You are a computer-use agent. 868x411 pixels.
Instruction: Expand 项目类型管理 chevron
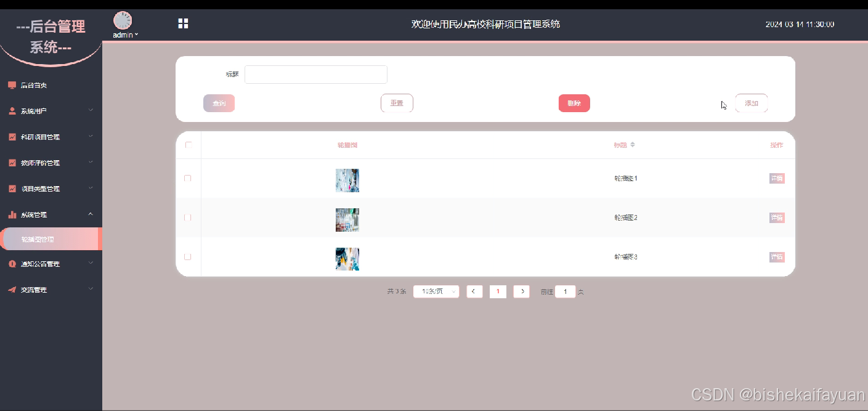tap(91, 188)
